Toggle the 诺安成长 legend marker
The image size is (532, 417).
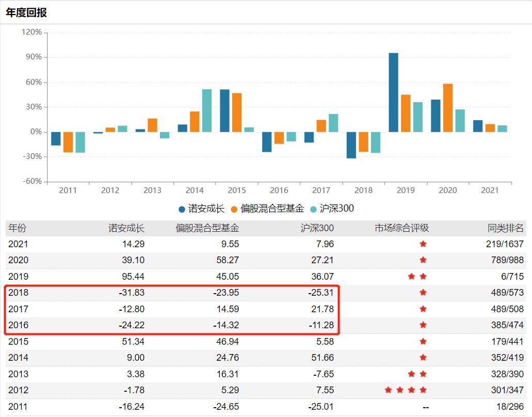coord(182,210)
